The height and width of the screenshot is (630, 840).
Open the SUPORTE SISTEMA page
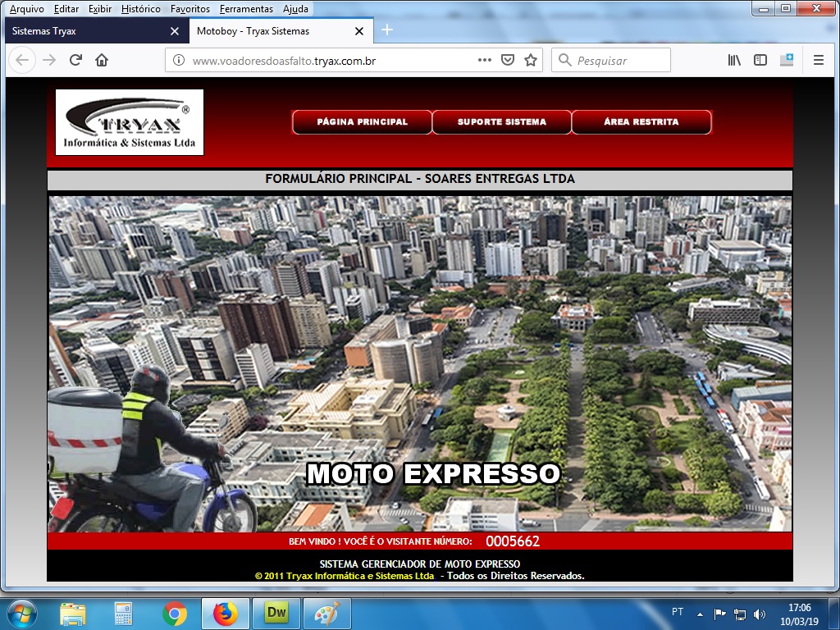501,122
